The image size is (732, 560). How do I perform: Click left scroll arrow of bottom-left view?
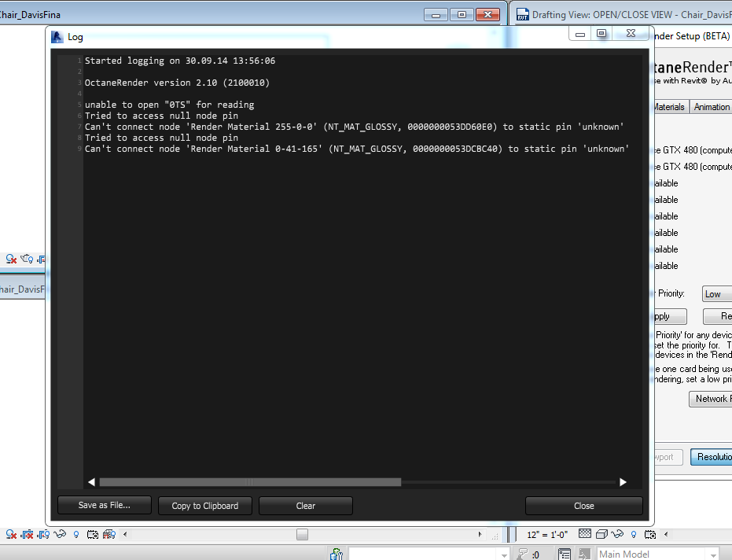(x=125, y=534)
